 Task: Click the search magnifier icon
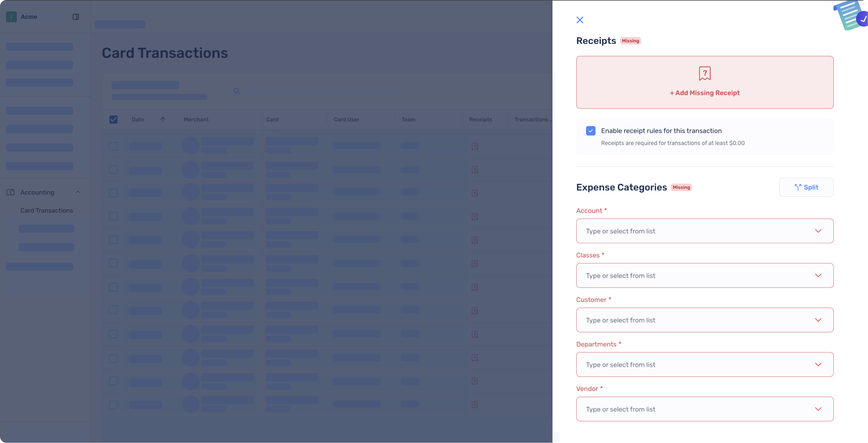237,91
